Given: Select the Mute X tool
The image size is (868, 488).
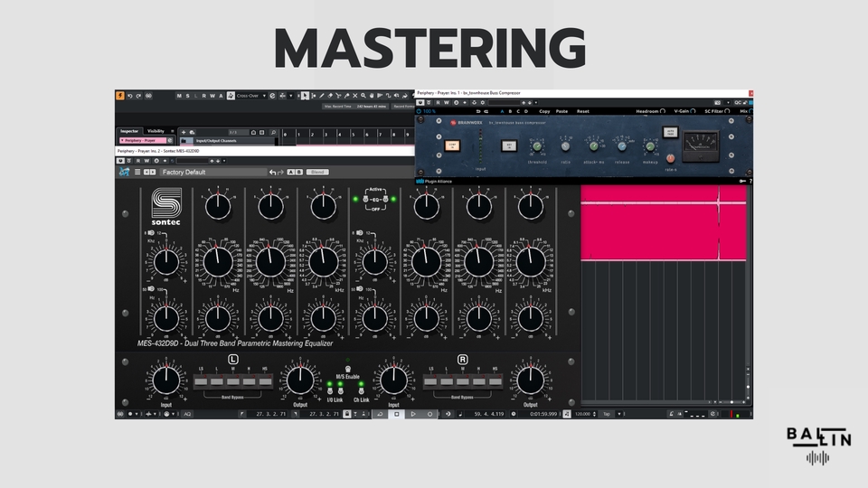Looking at the screenshot, I should click(x=354, y=96).
